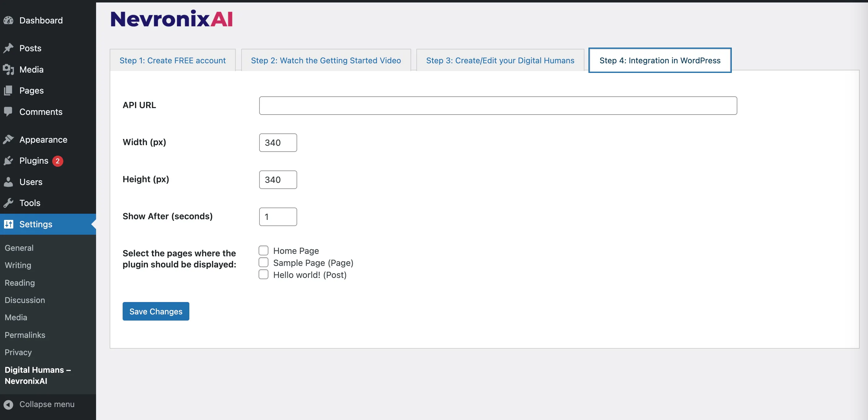Screen dimensions: 868x420
Task: Open General settings submenu link
Action: (19, 248)
